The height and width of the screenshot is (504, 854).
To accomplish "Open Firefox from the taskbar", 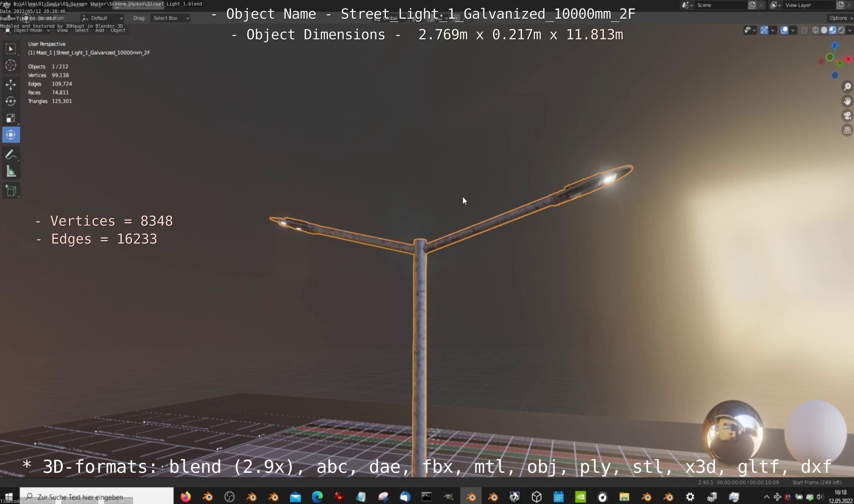I will click(186, 497).
